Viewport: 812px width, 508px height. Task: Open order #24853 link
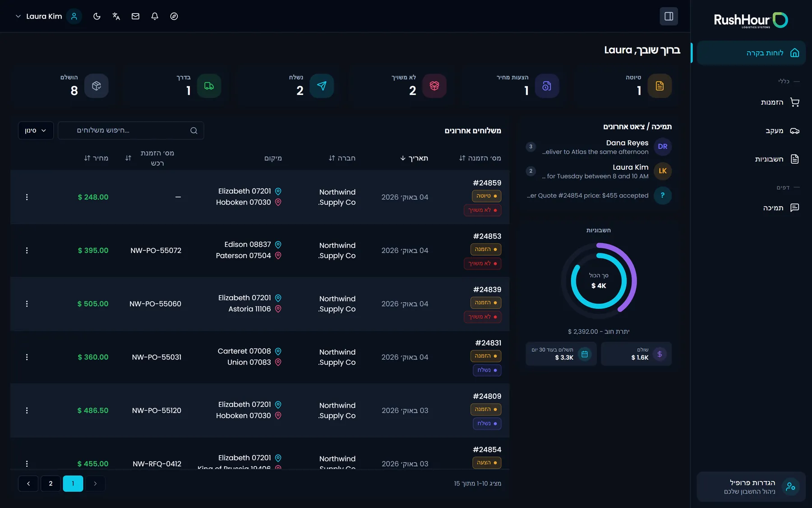(487, 236)
